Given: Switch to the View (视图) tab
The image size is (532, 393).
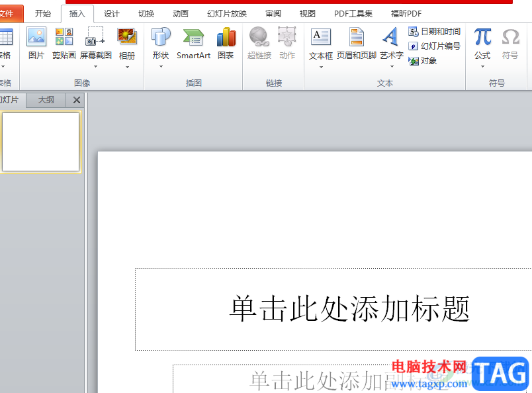Looking at the screenshot, I should [308, 14].
